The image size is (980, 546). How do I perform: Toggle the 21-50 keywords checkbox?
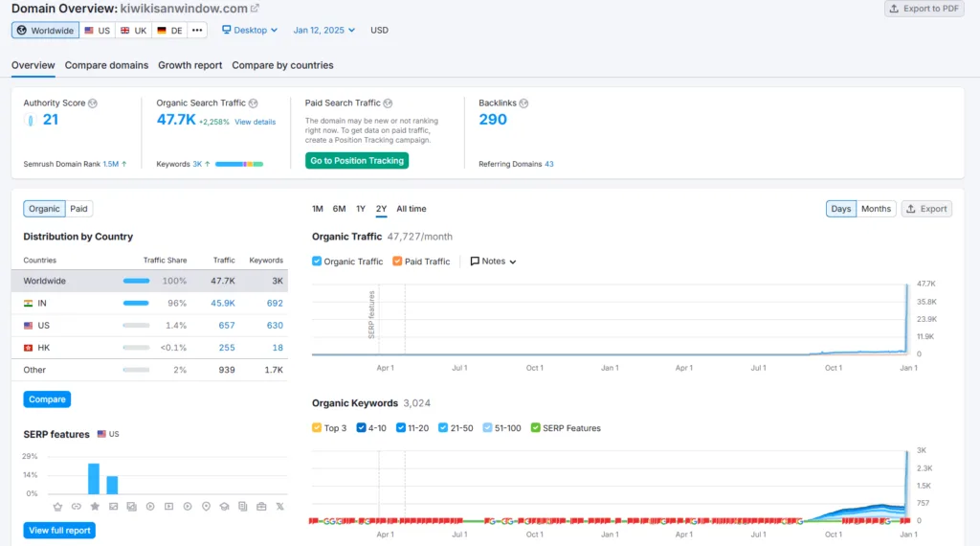pyautogui.click(x=443, y=428)
